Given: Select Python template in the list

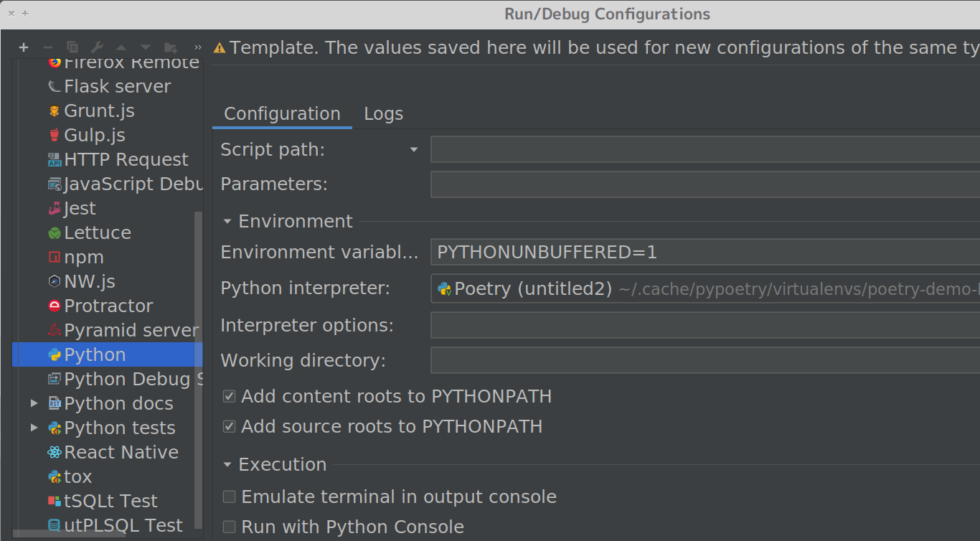Looking at the screenshot, I should [108, 354].
